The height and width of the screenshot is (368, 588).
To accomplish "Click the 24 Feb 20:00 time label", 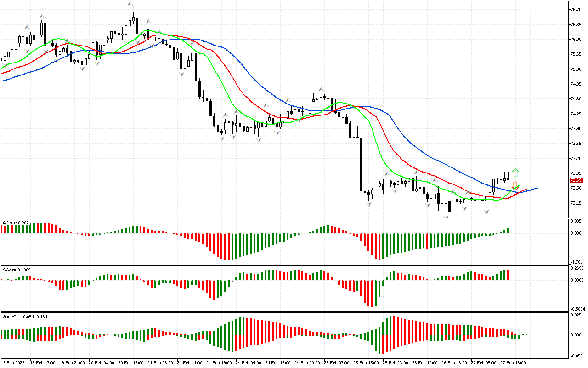I will coord(307,362).
